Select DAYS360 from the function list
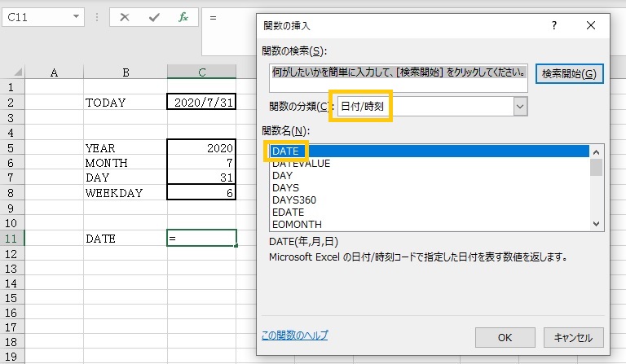 point(294,200)
